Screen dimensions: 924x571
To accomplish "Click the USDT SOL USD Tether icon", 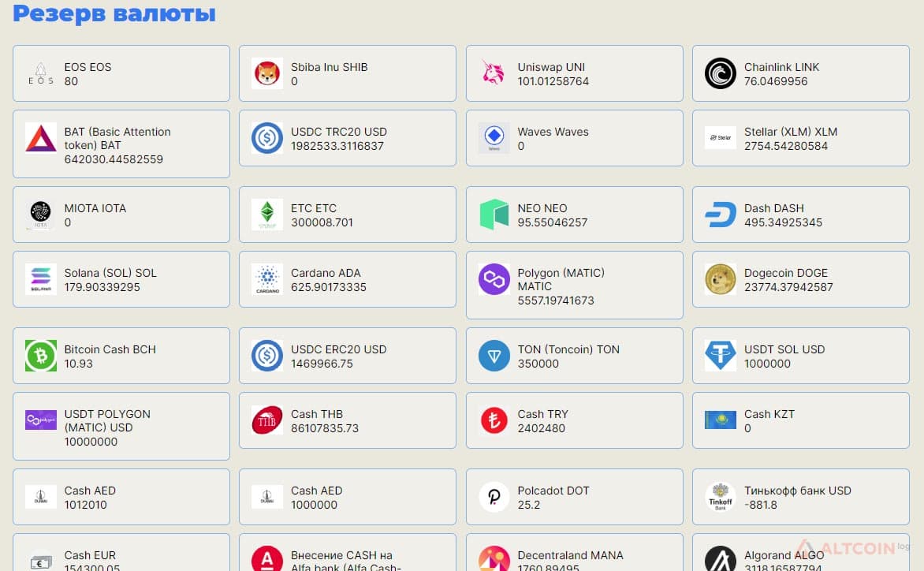I will tap(720, 356).
